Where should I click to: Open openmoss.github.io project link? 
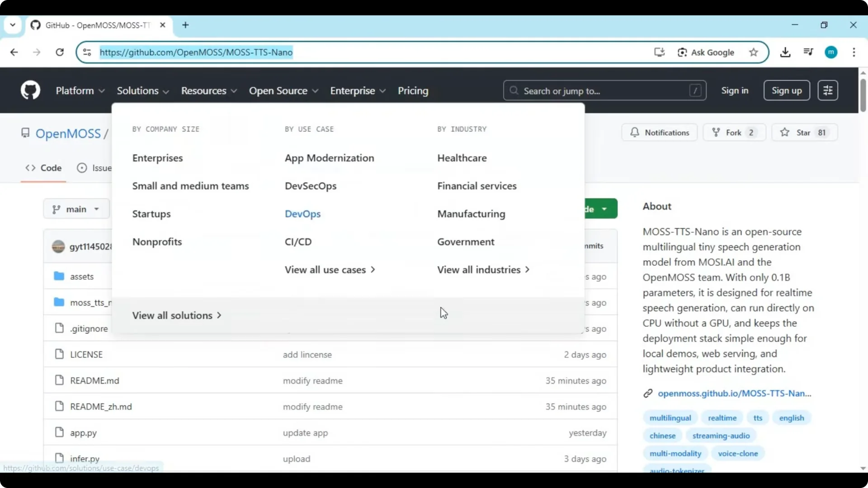[x=734, y=394]
